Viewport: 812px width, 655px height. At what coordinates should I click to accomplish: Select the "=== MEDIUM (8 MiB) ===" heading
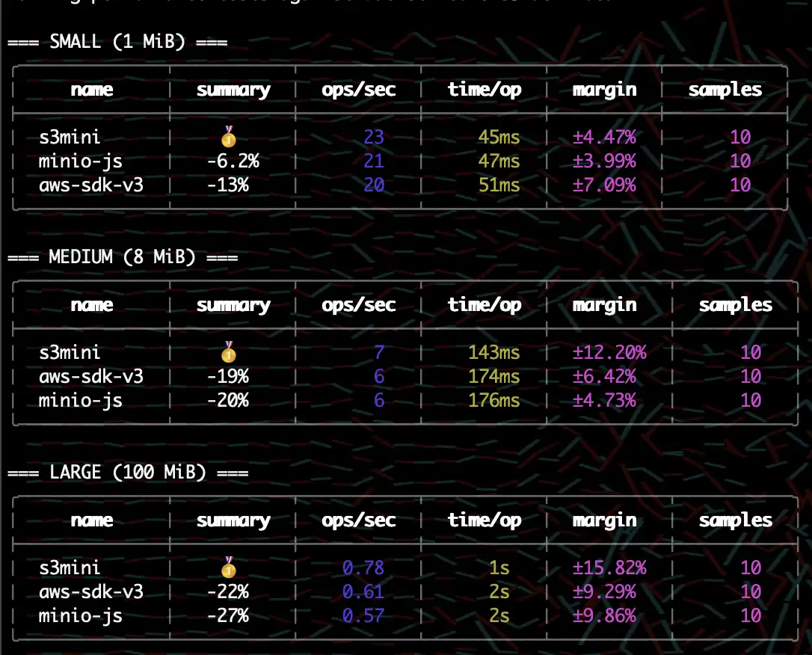(123, 256)
